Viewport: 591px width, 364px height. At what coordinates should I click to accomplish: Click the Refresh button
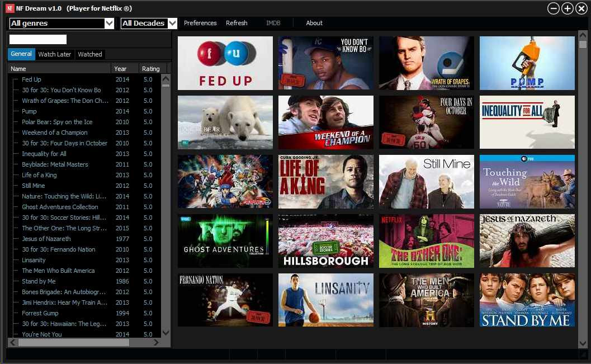point(237,23)
